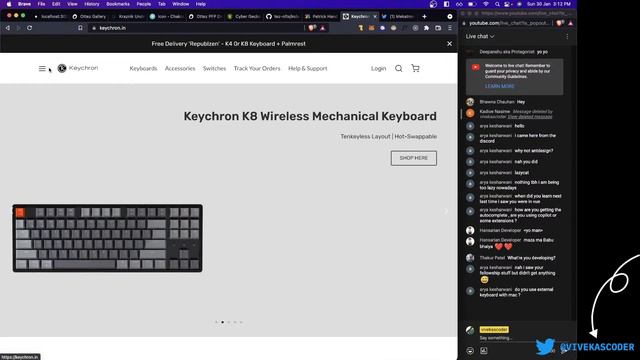Show the next carousel slide
The height and width of the screenshot is (360, 640).
(446, 211)
